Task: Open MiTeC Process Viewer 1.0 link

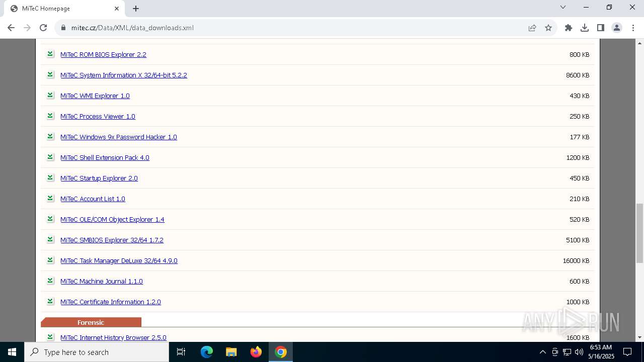Action: (x=98, y=116)
